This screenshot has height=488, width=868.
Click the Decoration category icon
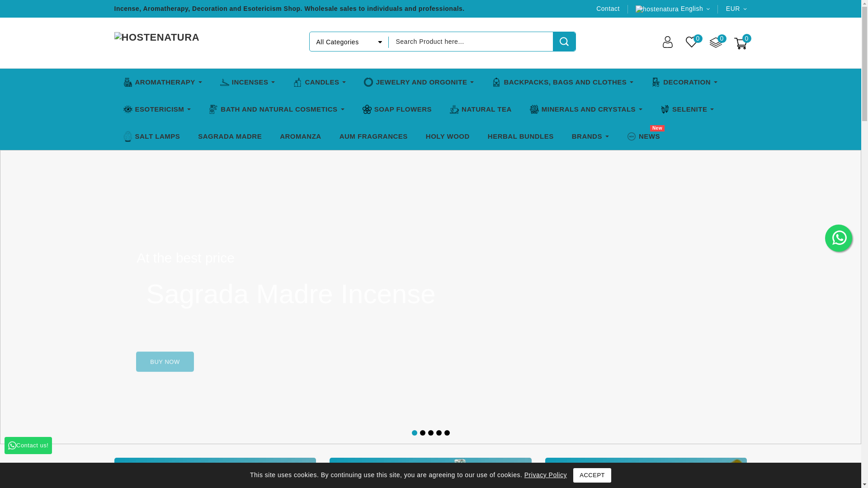(x=656, y=82)
